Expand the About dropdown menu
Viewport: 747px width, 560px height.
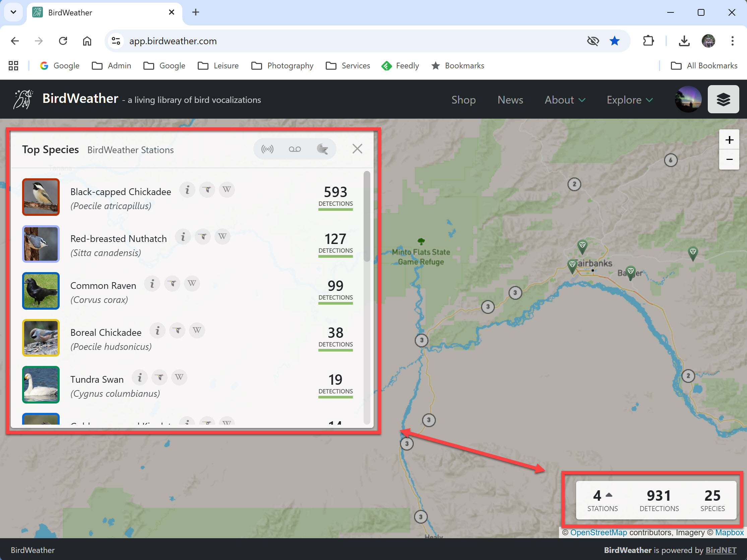click(x=565, y=100)
